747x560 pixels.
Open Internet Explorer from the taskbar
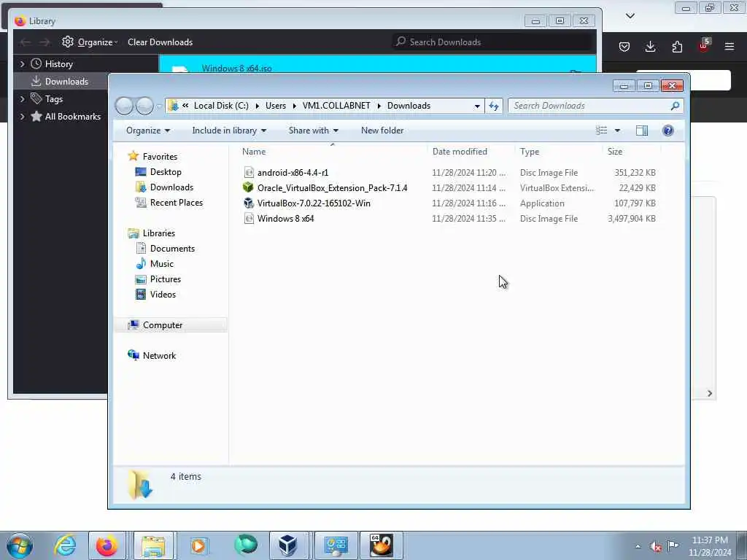[x=64, y=545]
